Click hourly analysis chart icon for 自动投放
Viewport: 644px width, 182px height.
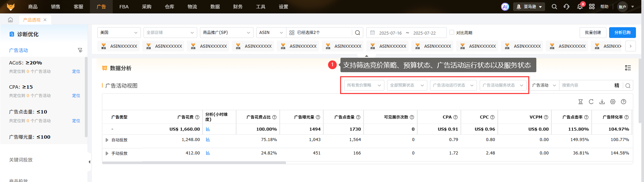click(x=208, y=140)
